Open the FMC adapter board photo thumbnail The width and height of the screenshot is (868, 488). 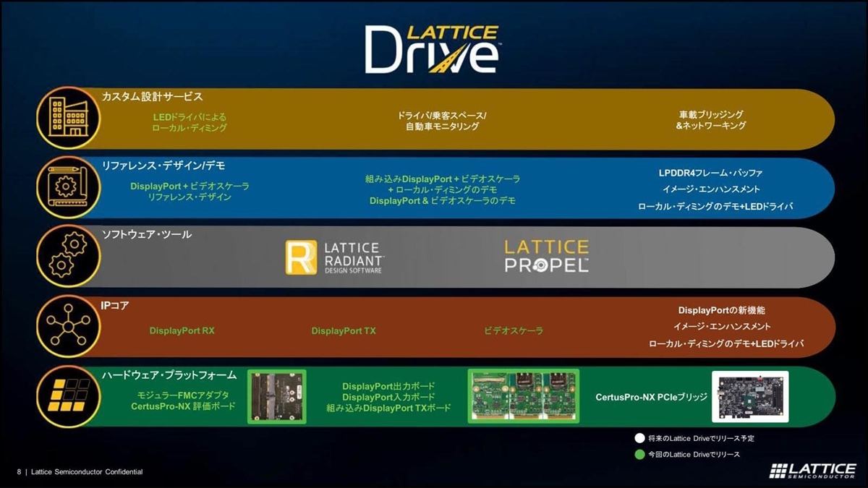[277, 397]
